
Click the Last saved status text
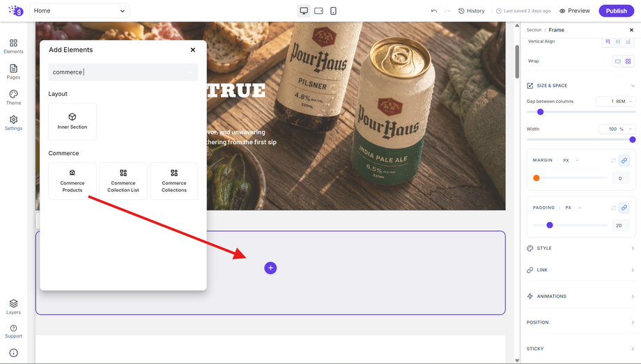coord(523,11)
